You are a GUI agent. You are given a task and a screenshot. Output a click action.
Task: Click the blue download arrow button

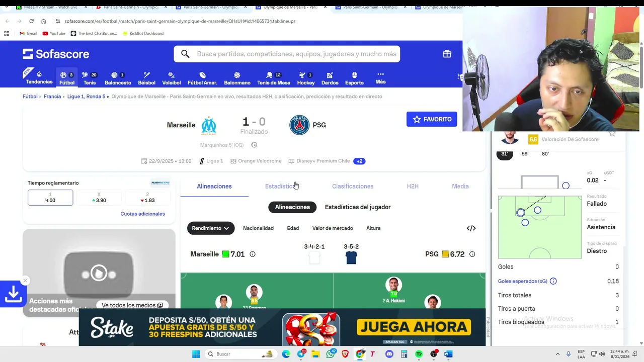pos(13,294)
